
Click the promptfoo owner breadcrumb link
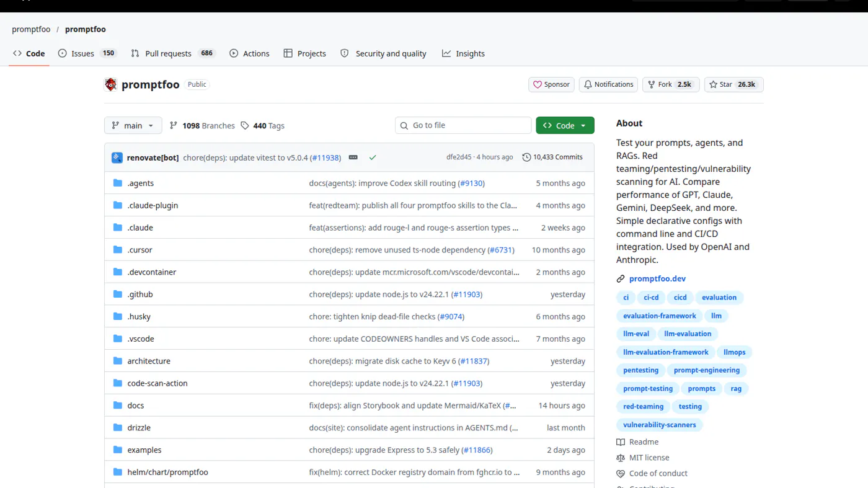pyautogui.click(x=31, y=29)
